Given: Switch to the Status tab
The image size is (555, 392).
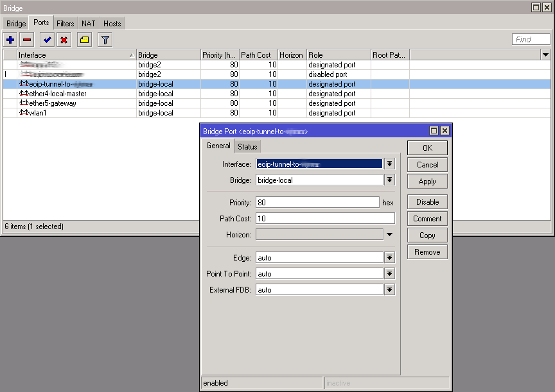Looking at the screenshot, I should (247, 147).
